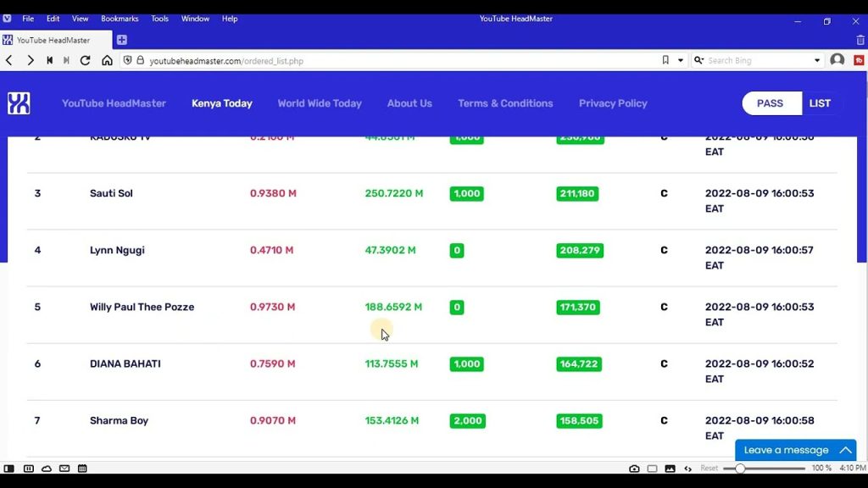
Task: Open the Window menu
Action: click(x=196, y=19)
